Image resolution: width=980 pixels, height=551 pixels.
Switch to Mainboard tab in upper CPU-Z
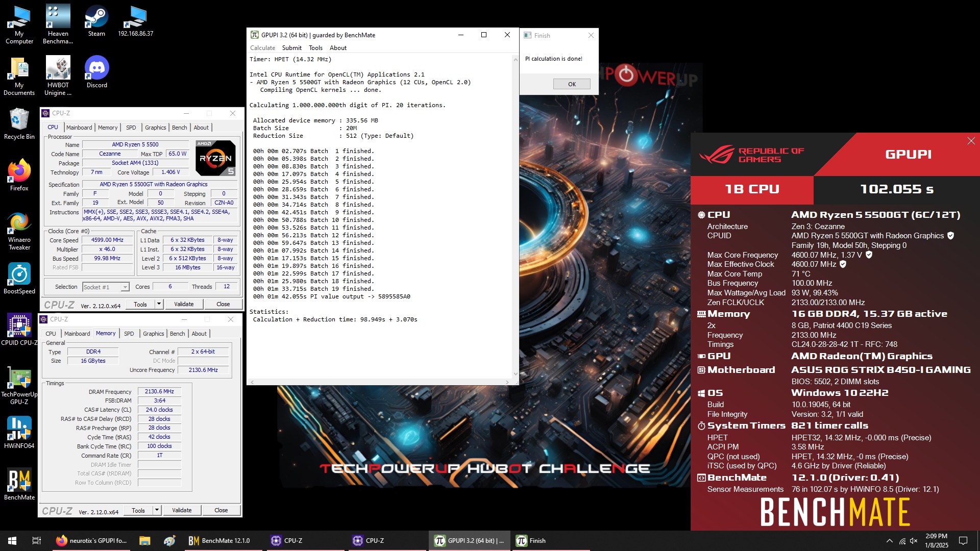point(79,128)
